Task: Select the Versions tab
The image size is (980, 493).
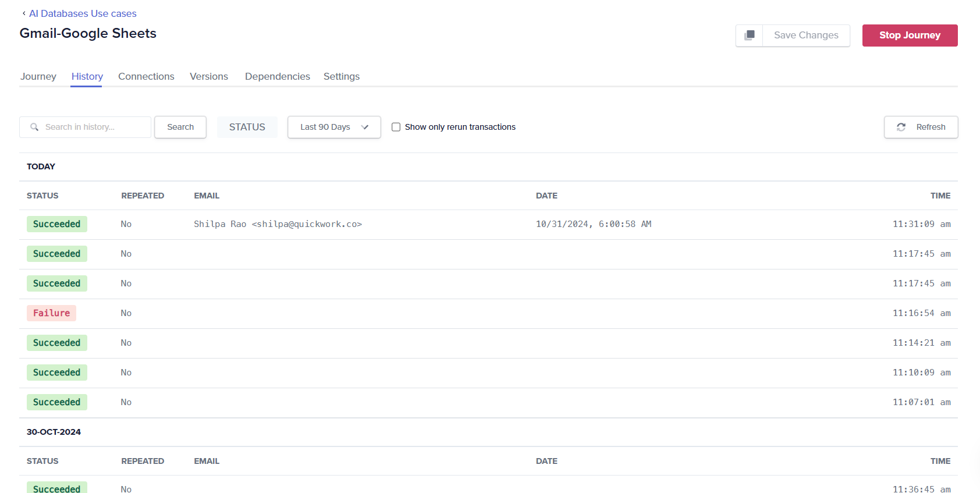Action: pos(209,76)
